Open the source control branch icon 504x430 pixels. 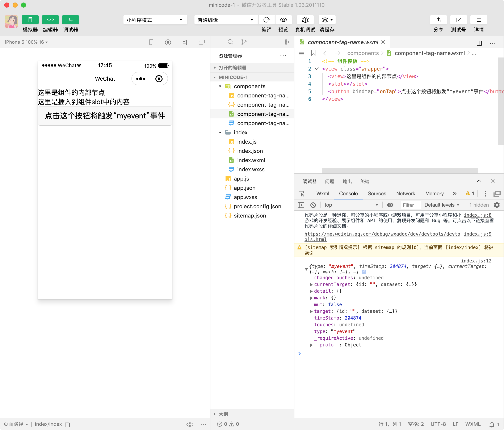244,42
